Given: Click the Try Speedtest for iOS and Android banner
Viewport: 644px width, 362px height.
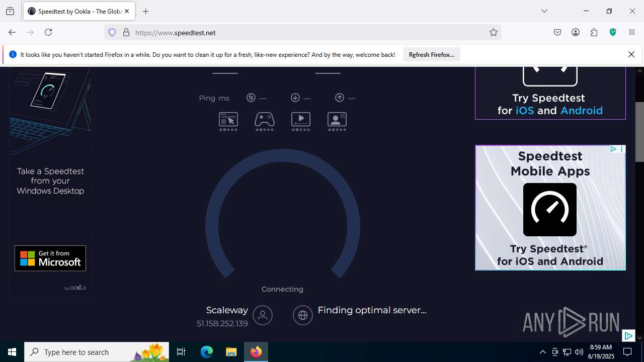Looking at the screenshot, I should (x=550, y=93).
